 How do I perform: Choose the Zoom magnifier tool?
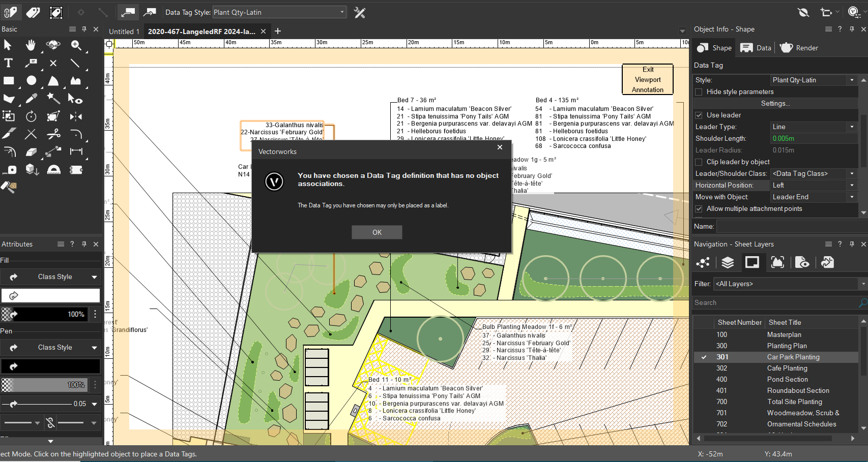[x=76, y=45]
